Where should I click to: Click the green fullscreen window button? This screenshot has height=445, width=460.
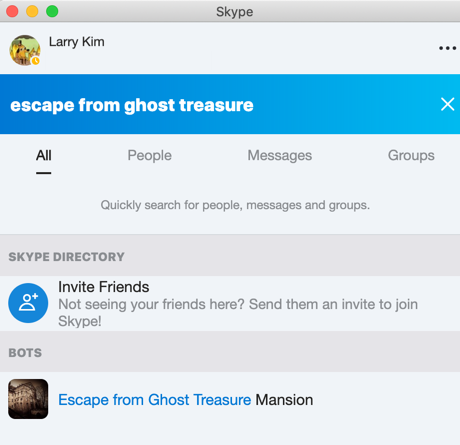point(52,11)
